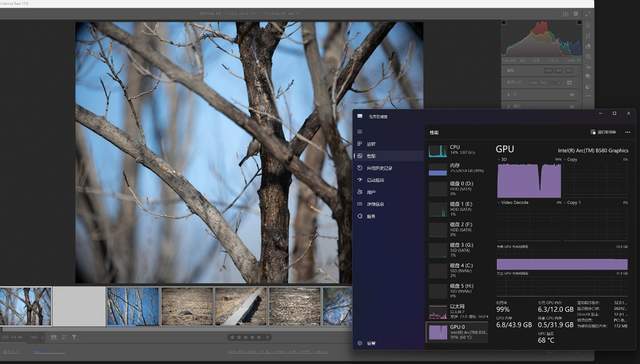Image resolution: width=640 pixels, height=364 pixels.
Task: Click the filter icon in filmstrip toolbar
Action: pyautogui.click(x=74, y=337)
